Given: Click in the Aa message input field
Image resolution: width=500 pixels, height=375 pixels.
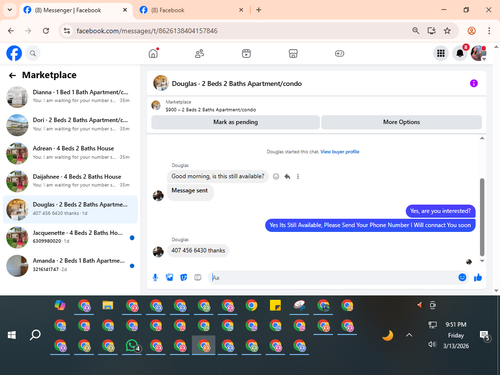Looking at the screenshot, I should [333, 277].
